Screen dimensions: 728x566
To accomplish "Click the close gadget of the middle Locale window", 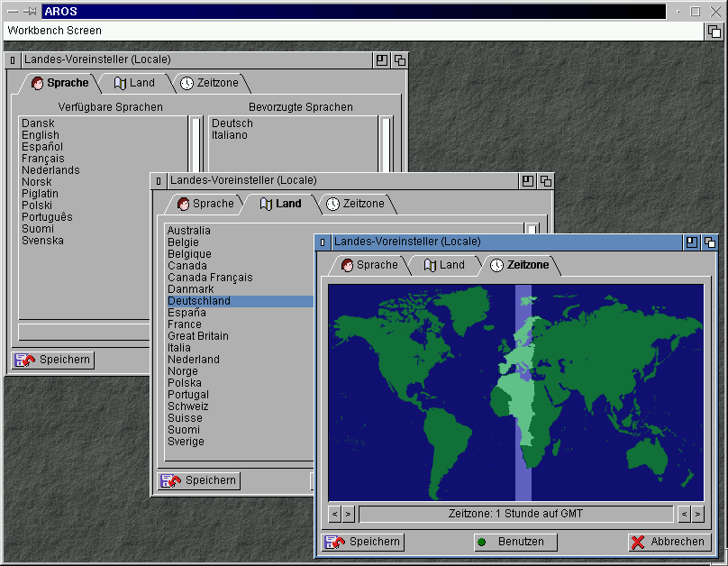I will click(x=159, y=180).
